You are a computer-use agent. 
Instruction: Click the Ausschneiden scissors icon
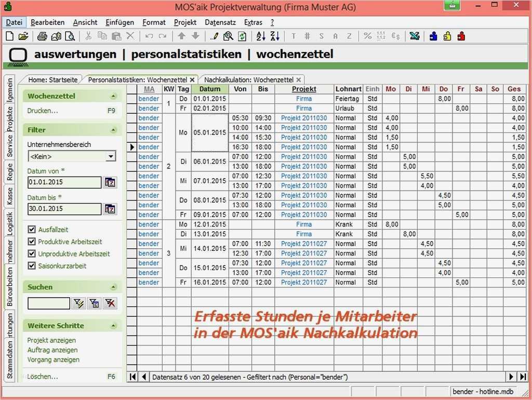pos(89,36)
